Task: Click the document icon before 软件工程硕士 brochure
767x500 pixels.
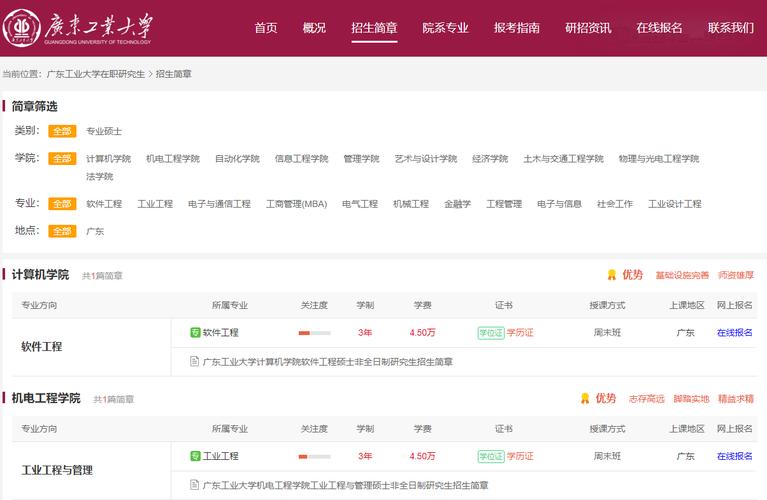Action: click(194, 362)
